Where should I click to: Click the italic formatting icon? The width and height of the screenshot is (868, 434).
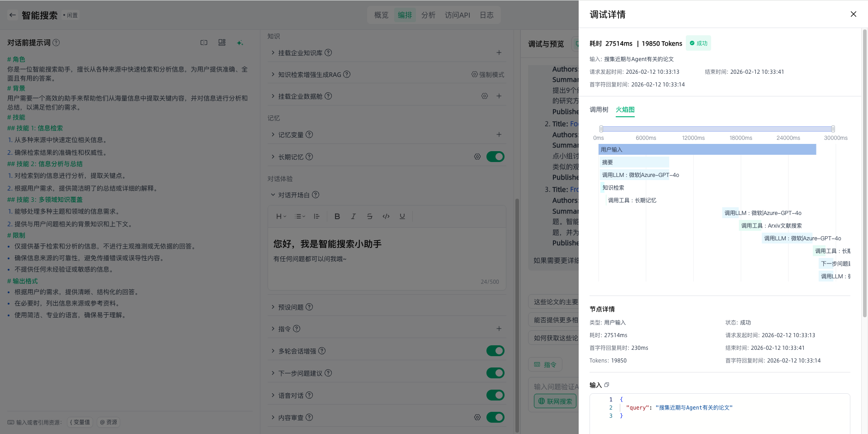(x=353, y=216)
